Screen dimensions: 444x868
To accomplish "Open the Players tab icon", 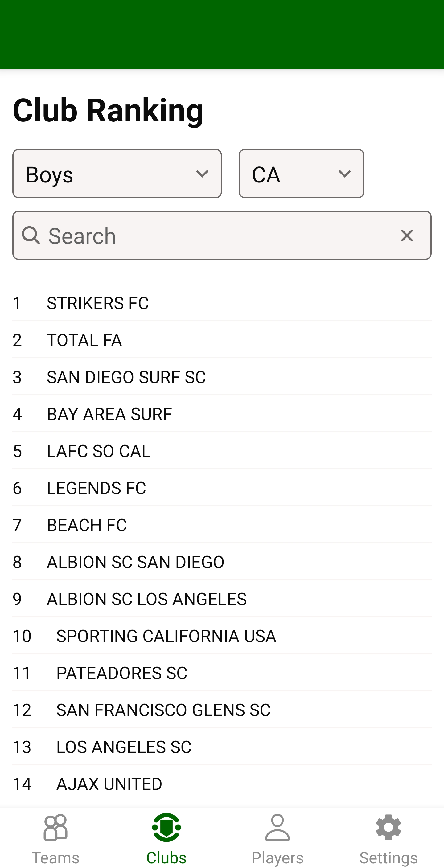I will coord(277,828).
